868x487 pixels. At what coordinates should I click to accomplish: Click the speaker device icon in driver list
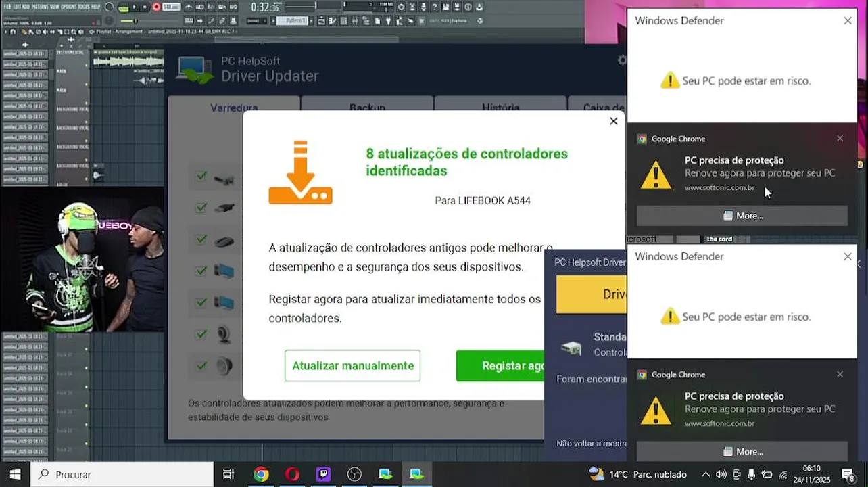224,367
